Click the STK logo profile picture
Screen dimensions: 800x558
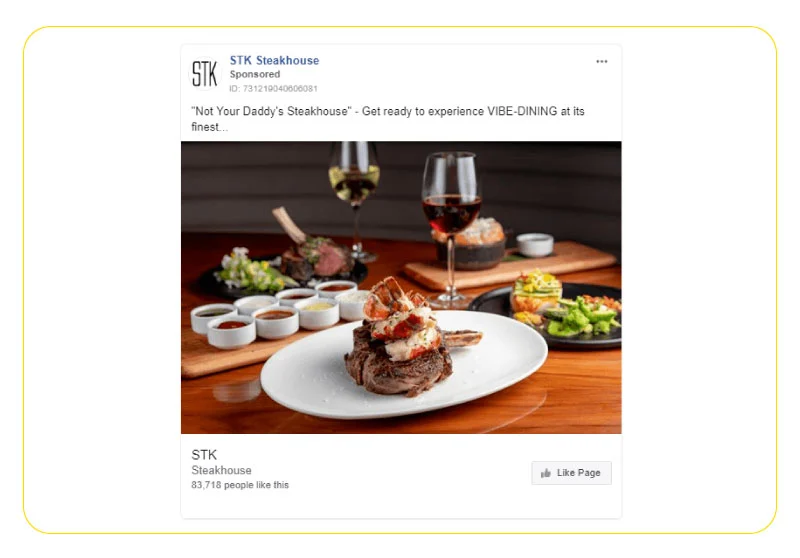point(205,73)
